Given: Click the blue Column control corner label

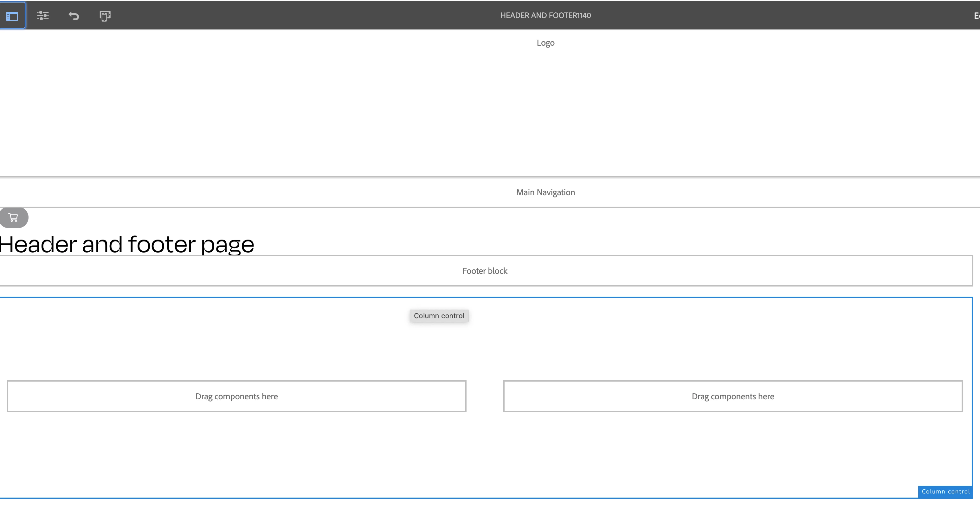Looking at the screenshot, I should coord(945,492).
